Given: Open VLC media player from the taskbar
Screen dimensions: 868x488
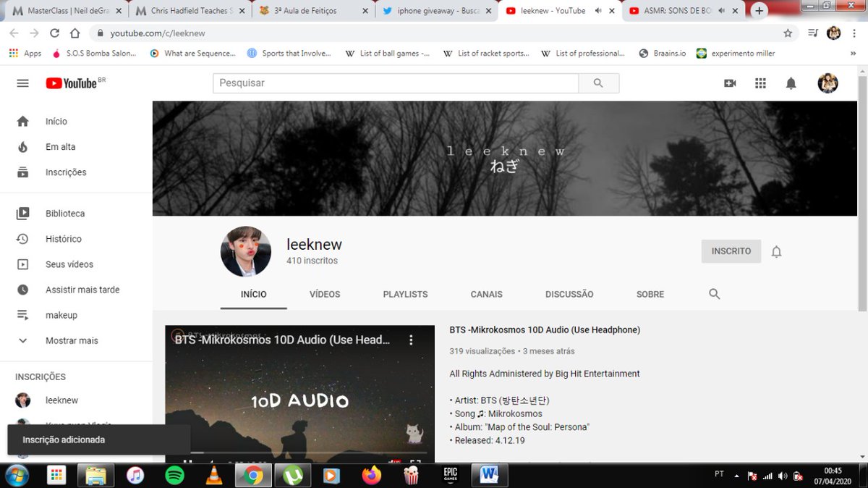Looking at the screenshot, I should (x=214, y=476).
